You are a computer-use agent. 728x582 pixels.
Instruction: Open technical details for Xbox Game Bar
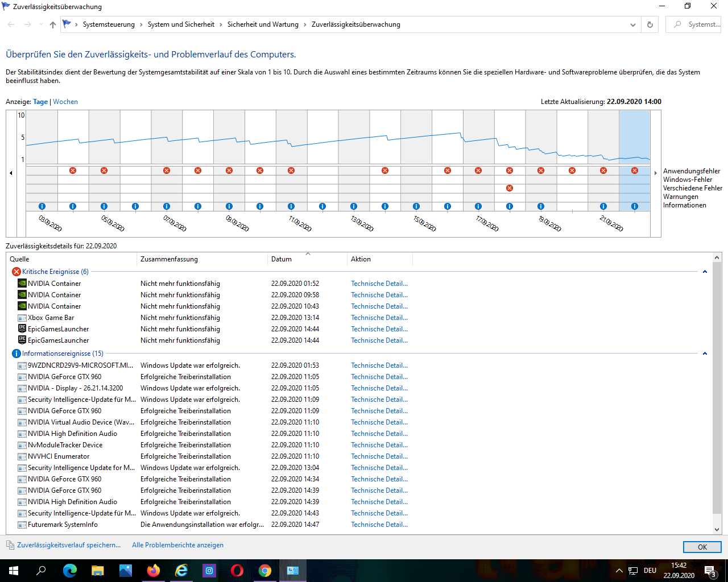[379, 318]
